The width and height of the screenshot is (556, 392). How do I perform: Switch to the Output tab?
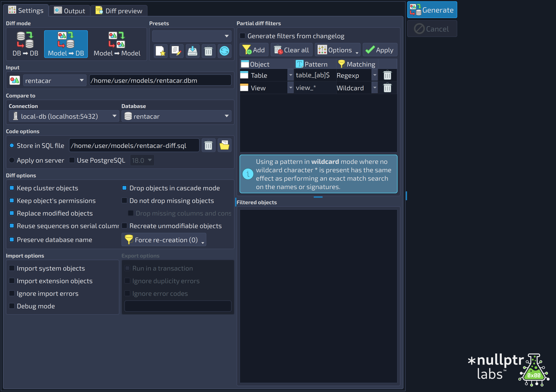click(x=70, y=11)
